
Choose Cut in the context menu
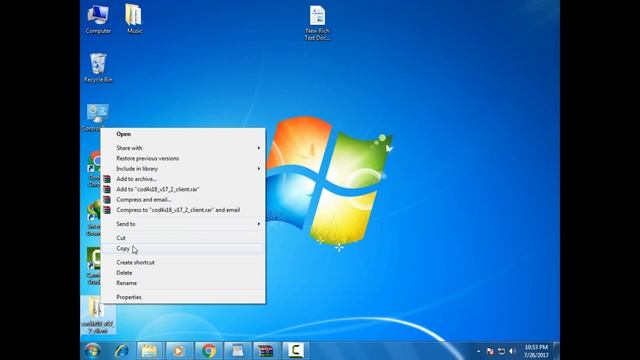183,238
